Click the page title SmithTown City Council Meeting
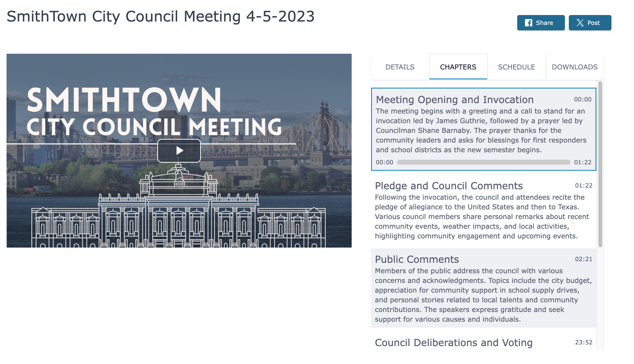The width and height of the screenshot is (634, 364). click(x=160, y=16)
